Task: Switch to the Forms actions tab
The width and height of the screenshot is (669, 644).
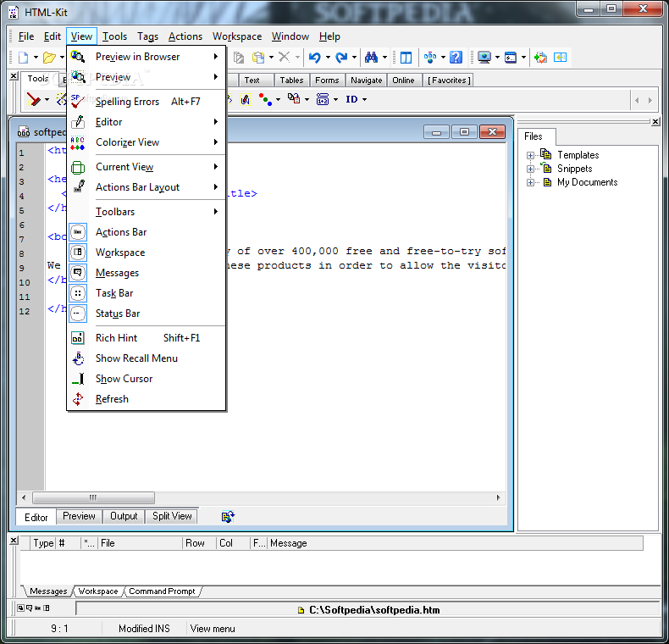Action: tap(327, 80)
